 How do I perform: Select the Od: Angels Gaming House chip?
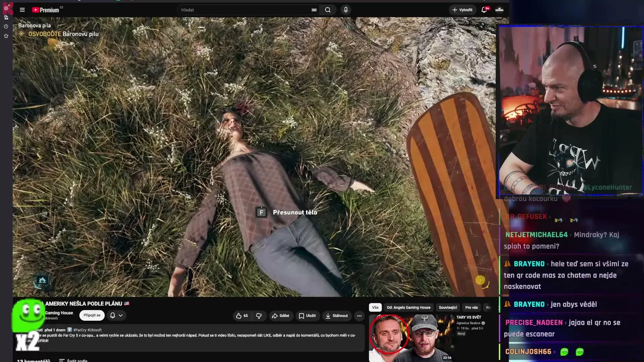point(409,307)
